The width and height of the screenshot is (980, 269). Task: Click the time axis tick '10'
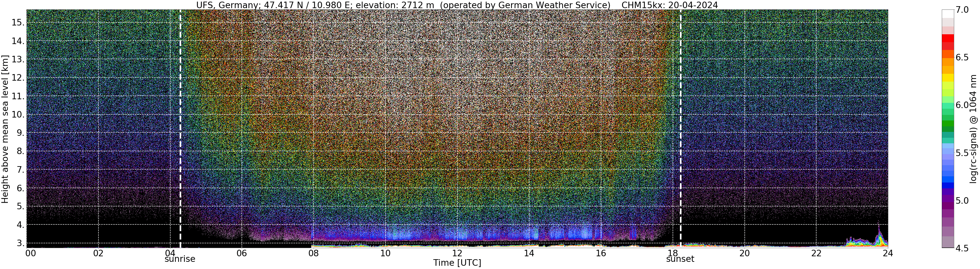pos(385,253)
